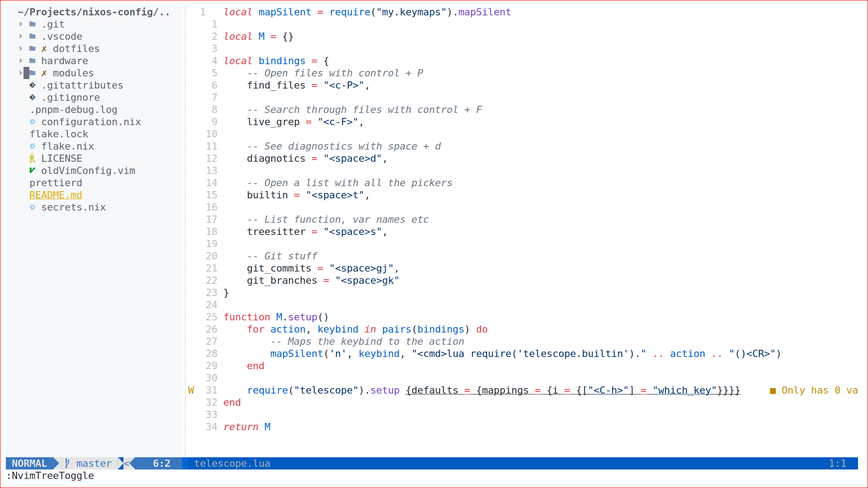Open the LICENSE file
Screen dimensions: 868x488
click(x=61, y=158)
